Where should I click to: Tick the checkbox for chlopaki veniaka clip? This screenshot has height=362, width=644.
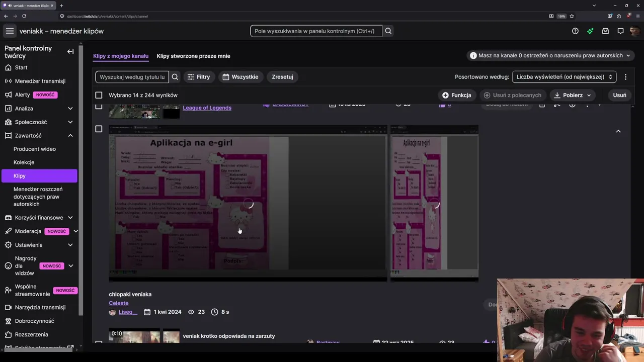click(99, 129)
